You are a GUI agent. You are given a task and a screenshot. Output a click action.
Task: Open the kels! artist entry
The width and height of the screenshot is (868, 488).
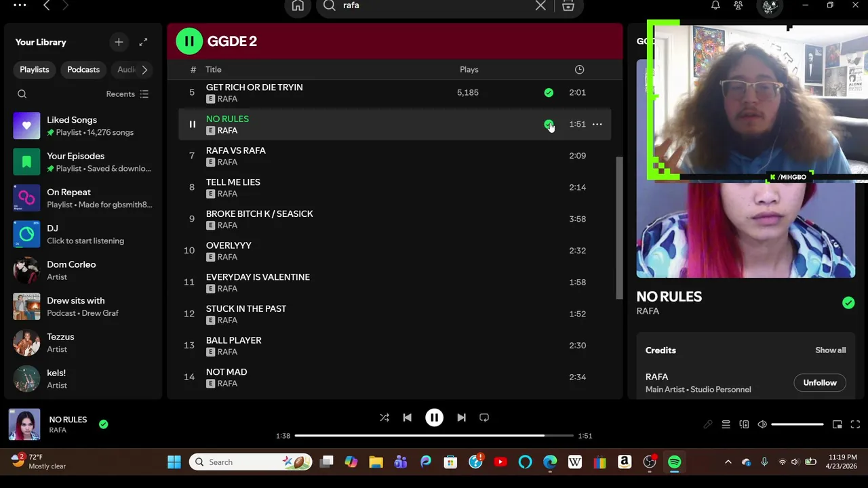pyautogui.click(x=83, y=379)
